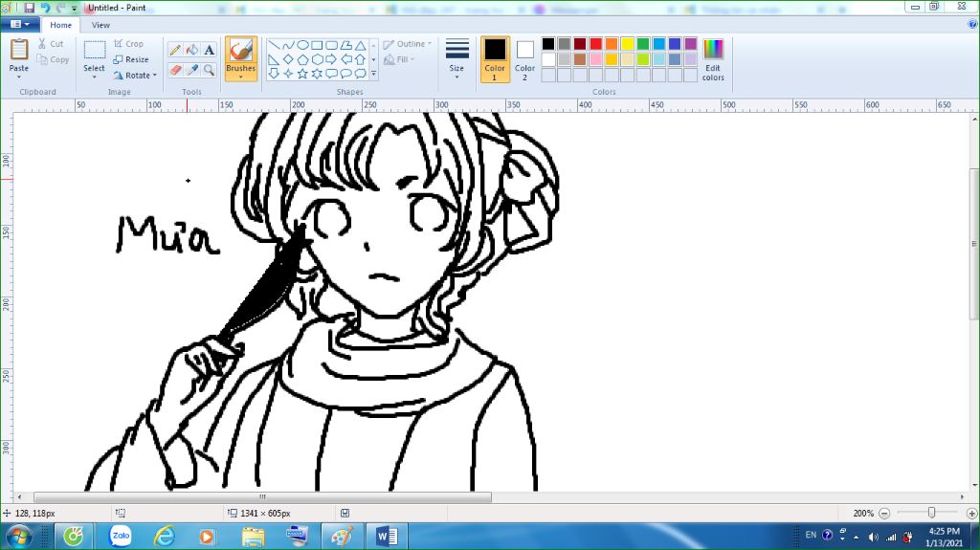Click the Undo arrow in title bar
Screen dimensions: 980x550
(45, 8)
